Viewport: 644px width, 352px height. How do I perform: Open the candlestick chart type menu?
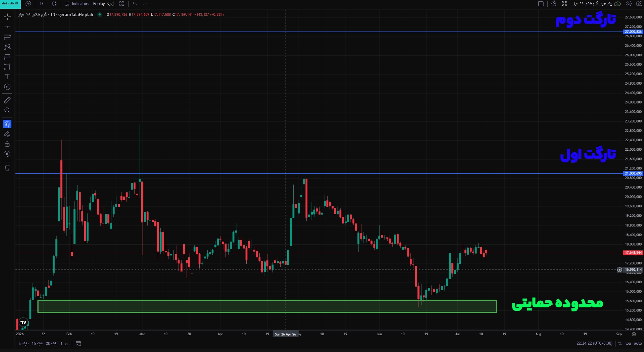click(x=54, y=4)
